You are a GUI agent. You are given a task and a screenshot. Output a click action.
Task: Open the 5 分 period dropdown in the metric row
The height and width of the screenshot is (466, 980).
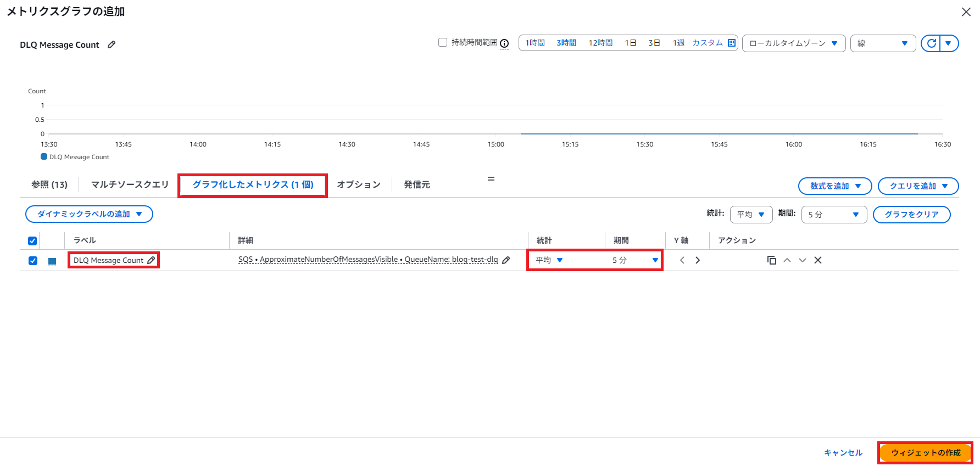click(x=634, y=260)
